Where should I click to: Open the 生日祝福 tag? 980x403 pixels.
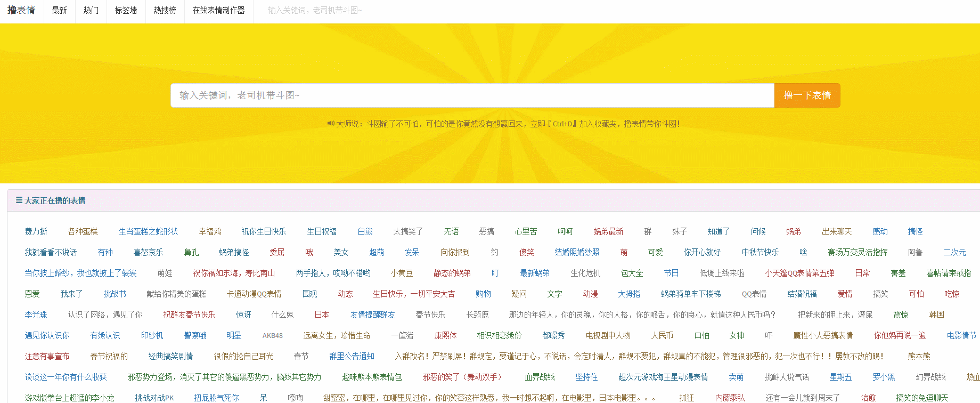pos(322,231)
